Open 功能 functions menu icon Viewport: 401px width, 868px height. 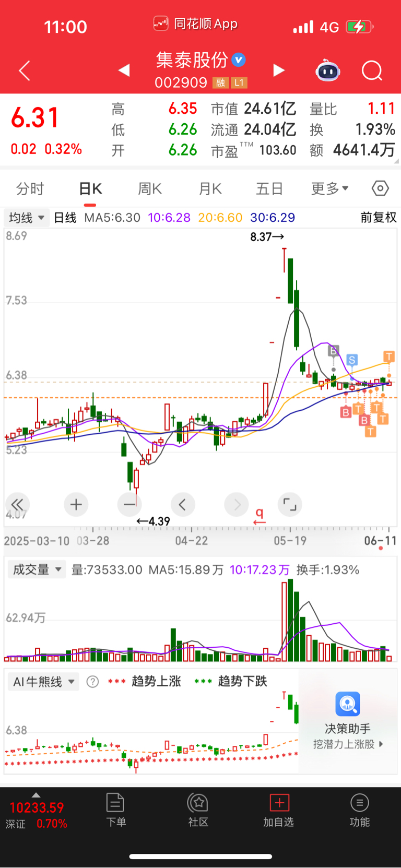coord(359,803)
